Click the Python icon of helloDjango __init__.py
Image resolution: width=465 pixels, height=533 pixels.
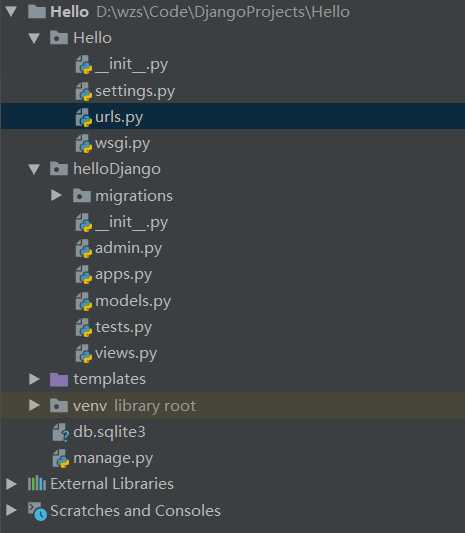pos(84,222)
